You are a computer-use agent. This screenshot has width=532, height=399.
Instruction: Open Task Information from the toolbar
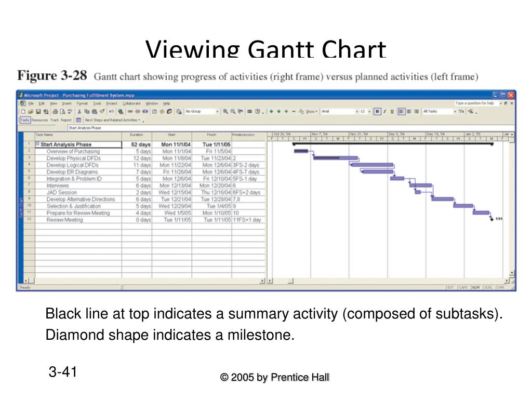click(154, 111)
